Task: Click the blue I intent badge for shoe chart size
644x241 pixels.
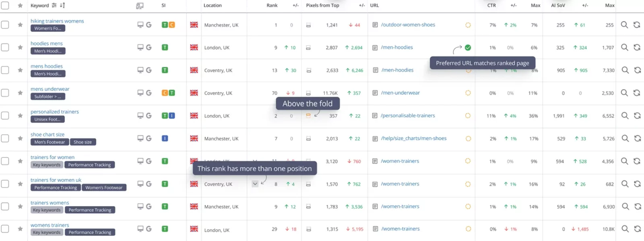Action: coord(165,138)
